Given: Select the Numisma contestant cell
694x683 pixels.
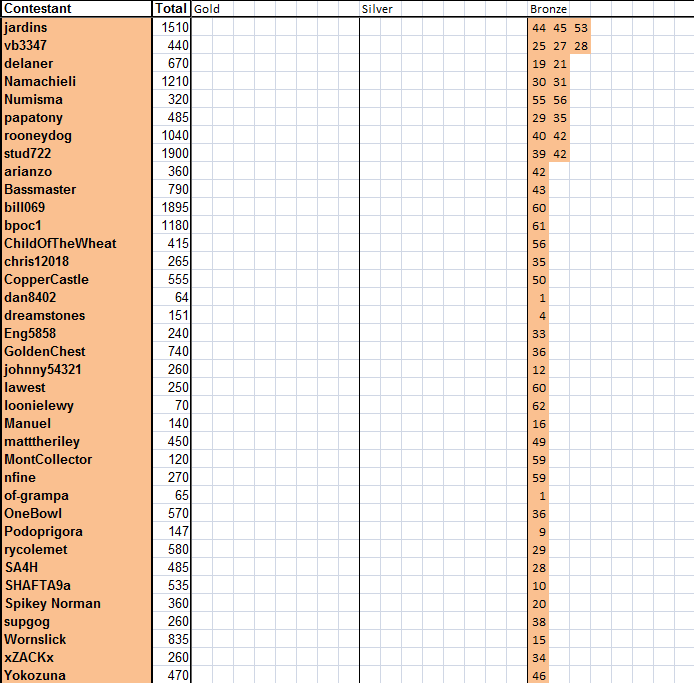Looking at the screenshot, I should (x=77, y=100).
